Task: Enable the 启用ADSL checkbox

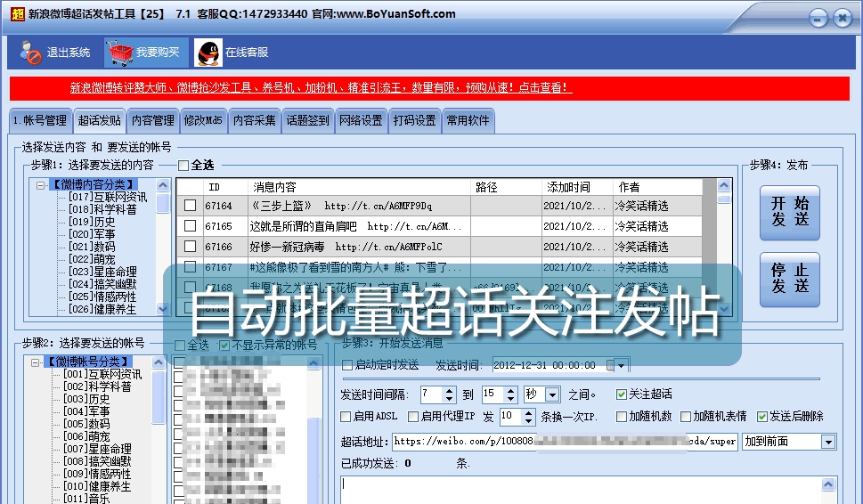Action: tap(346, 417)
